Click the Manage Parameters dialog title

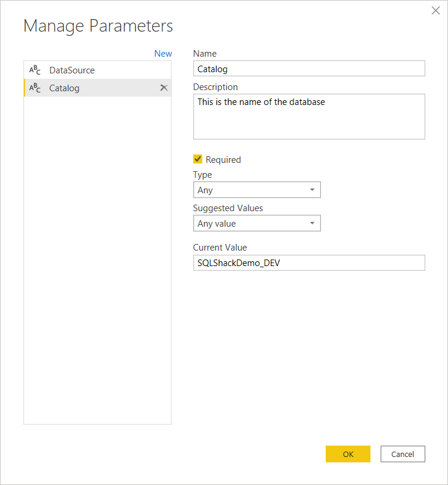[x=98, y=26]
